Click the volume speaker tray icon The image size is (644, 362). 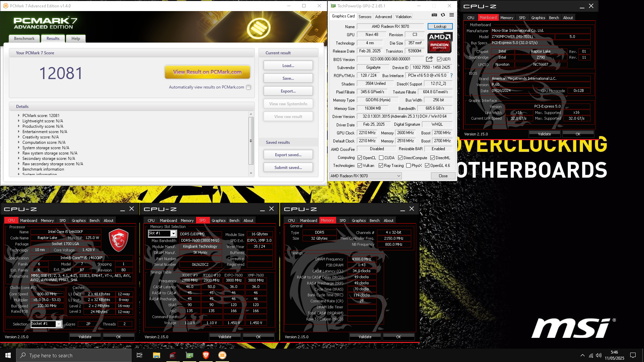(x=599, y=355)
